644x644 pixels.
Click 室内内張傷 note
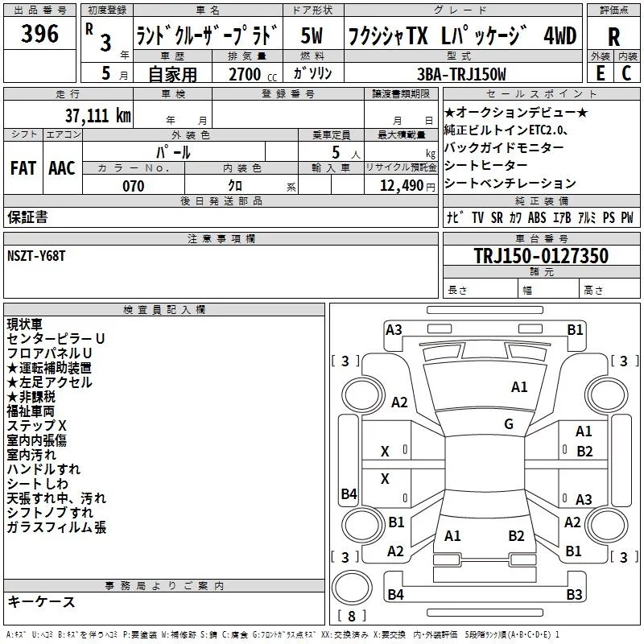pyautogui.click(x=36, y=440)
